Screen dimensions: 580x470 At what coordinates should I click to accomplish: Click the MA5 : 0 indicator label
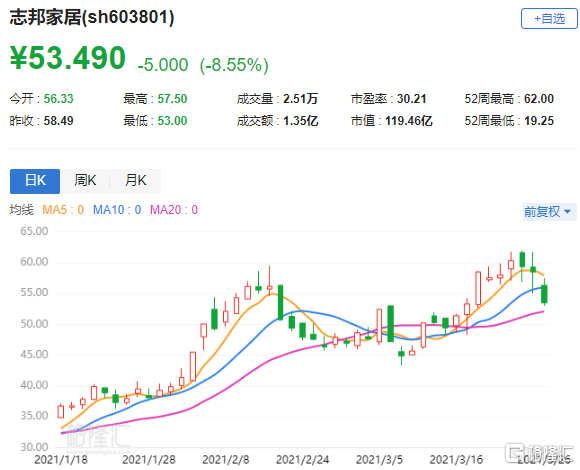(x=63, y=210)
